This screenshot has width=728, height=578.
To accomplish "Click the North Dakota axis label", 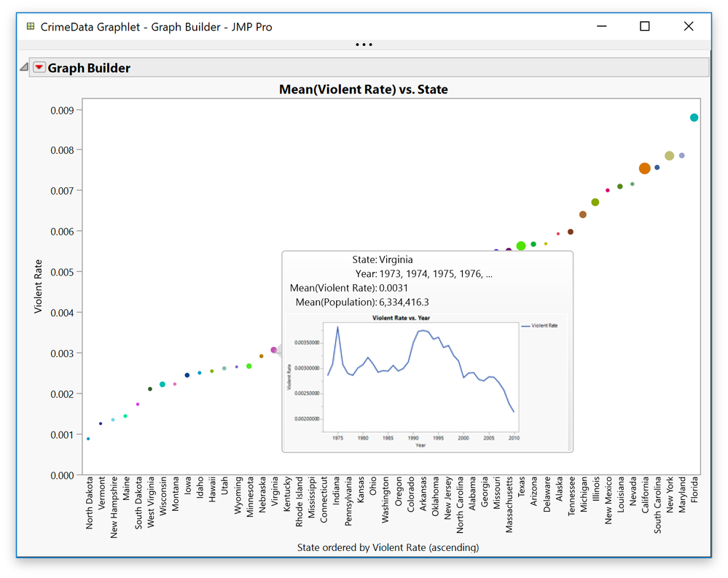I will (89, 503).
